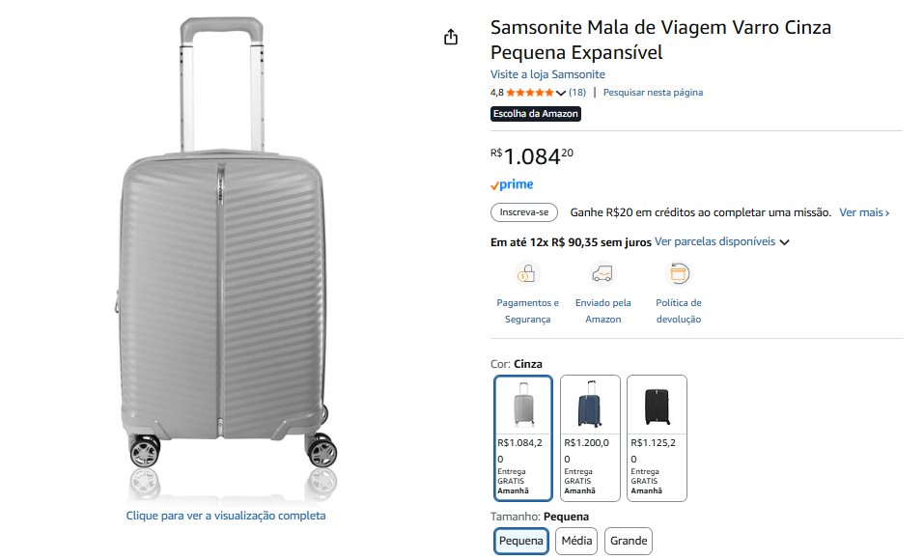924x560 pixels.
Task: Expand Ver parcelas disponíveis installment options
Action: click(722, 242)
